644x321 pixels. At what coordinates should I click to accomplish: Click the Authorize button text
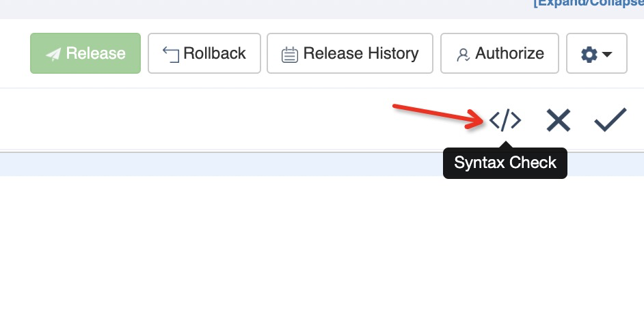tap(510, 53)
